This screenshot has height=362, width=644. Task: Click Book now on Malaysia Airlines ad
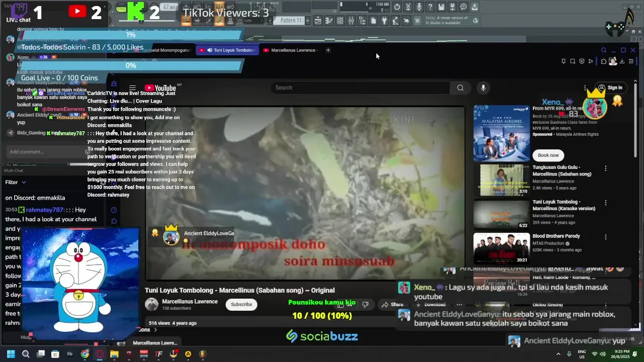(x=548, y=155)
